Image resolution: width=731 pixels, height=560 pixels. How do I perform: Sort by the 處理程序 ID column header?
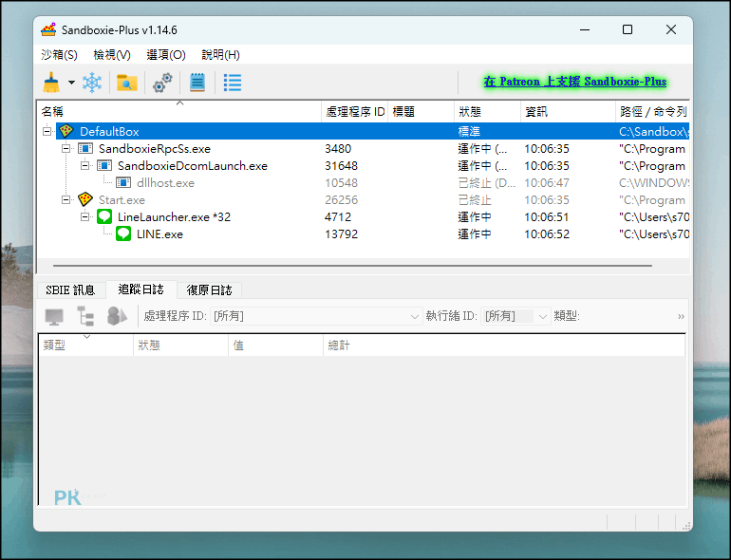[x=355, y=111]
